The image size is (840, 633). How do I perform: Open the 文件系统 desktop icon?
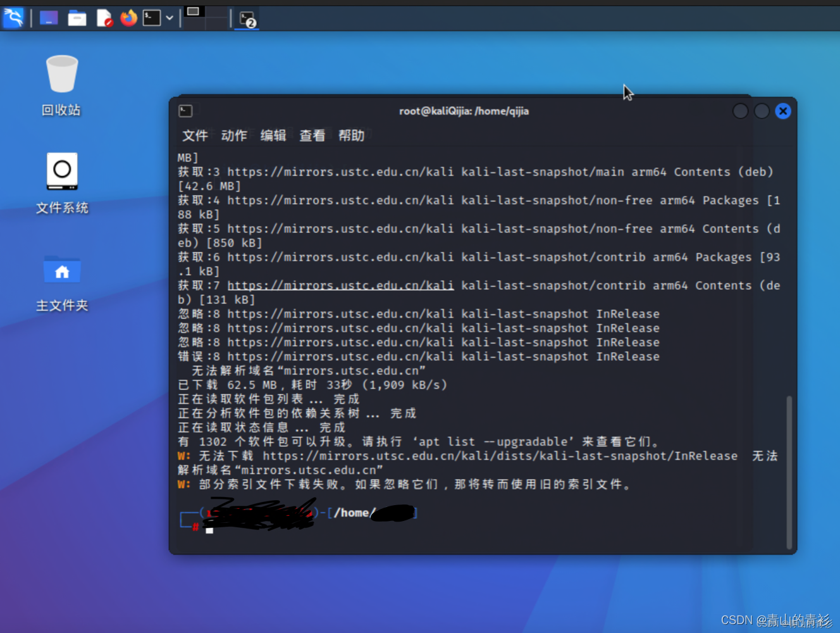click(x=61, y=184)
